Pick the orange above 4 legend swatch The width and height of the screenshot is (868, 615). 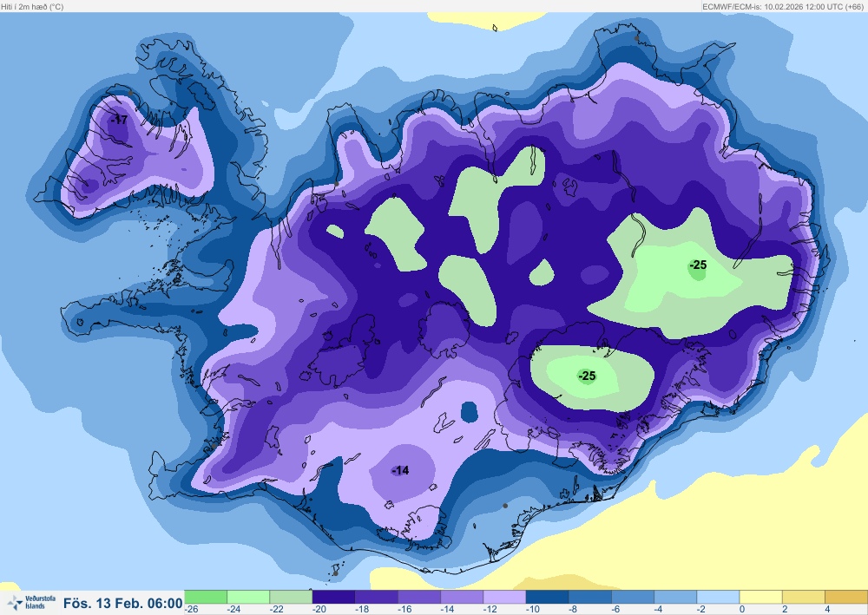[846, 597]
